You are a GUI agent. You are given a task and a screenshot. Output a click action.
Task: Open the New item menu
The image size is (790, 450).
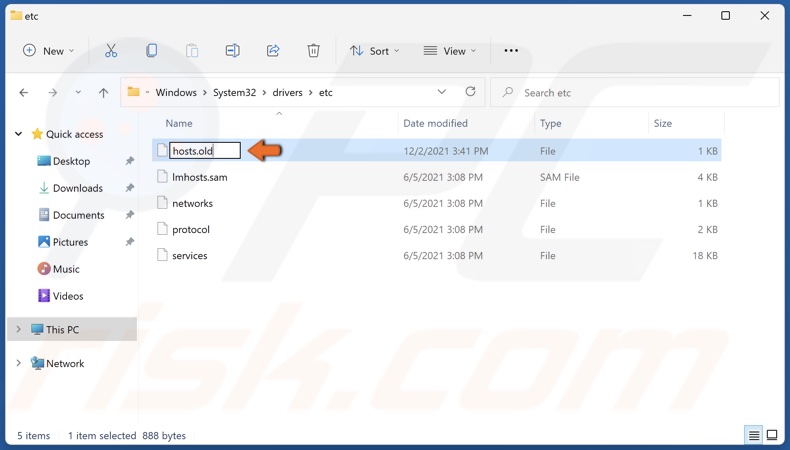(49, 51)
